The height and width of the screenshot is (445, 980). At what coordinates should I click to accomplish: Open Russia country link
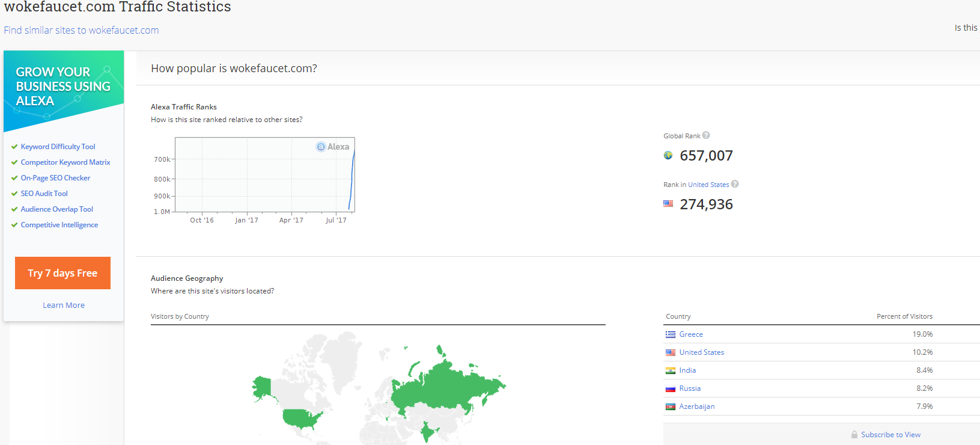click(690, 388)
